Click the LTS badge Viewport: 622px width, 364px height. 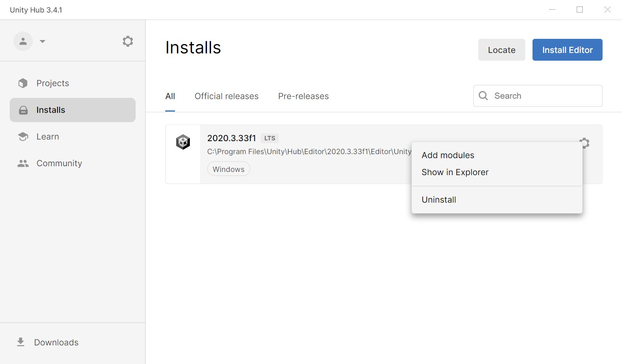point(270,138)
